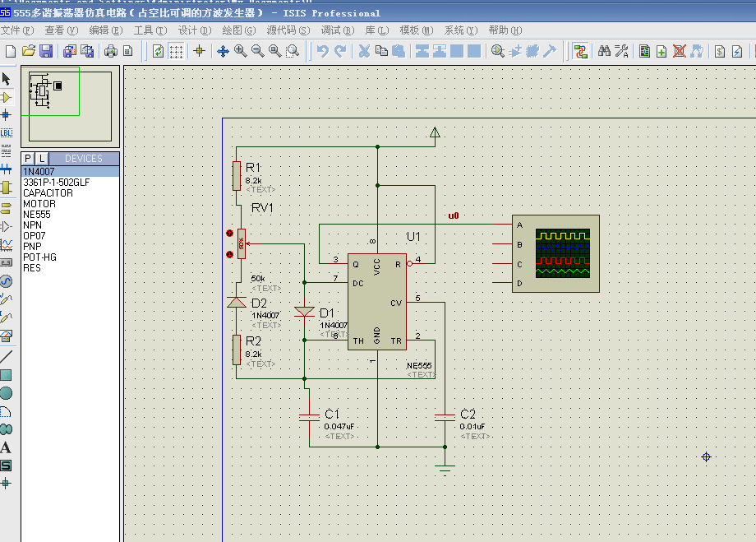Select RES in the devices list
Image resolution: width=756 pixels, height=542 pixels.
click(x=71, y=268)
